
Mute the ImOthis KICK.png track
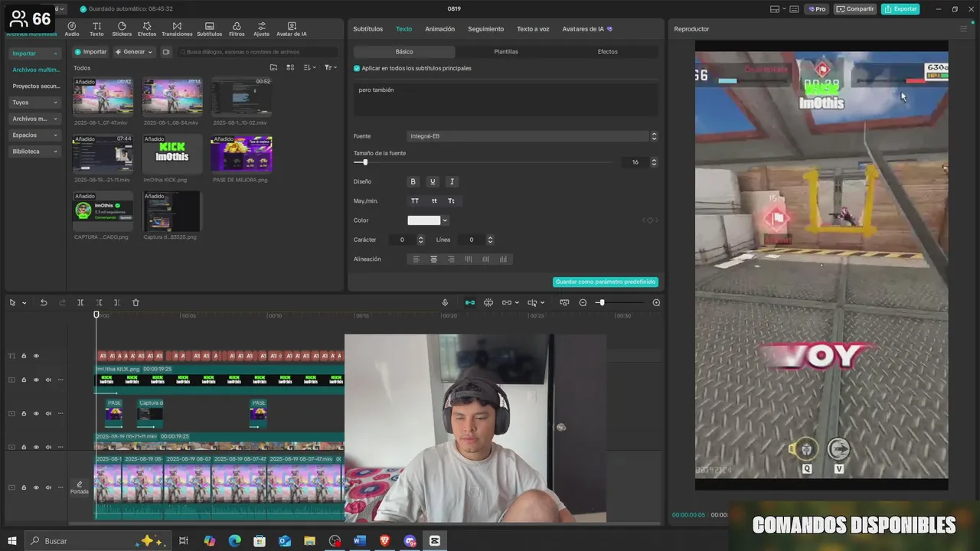coord(48,380)
